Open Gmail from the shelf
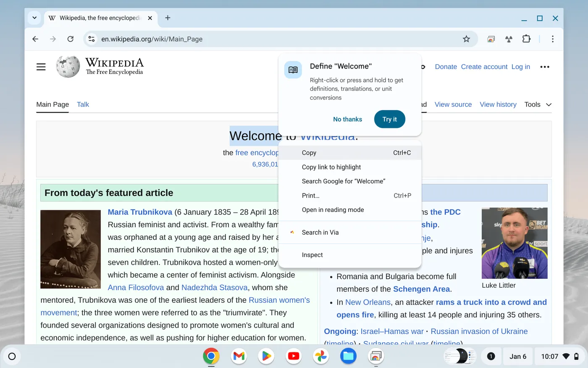 coord(239,357)
